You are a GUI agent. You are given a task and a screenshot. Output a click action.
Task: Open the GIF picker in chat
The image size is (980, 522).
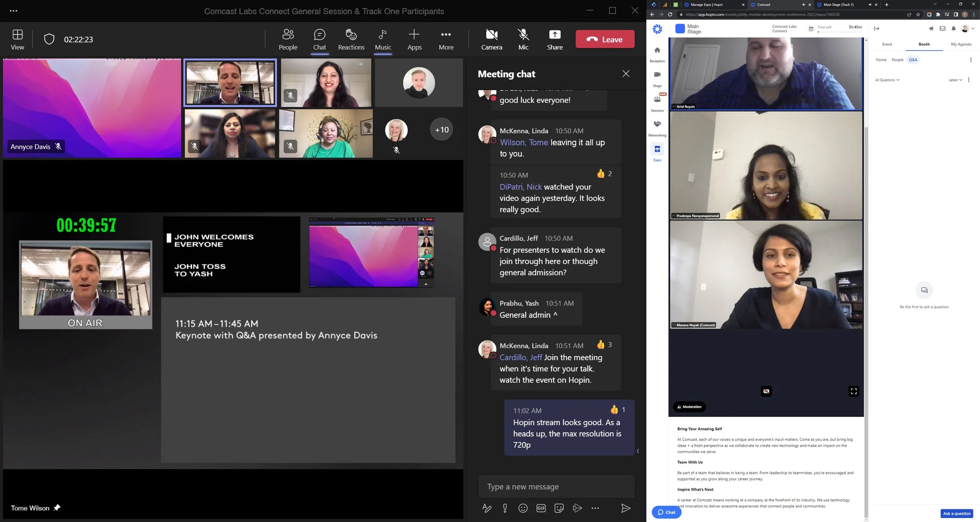[541, 508]
